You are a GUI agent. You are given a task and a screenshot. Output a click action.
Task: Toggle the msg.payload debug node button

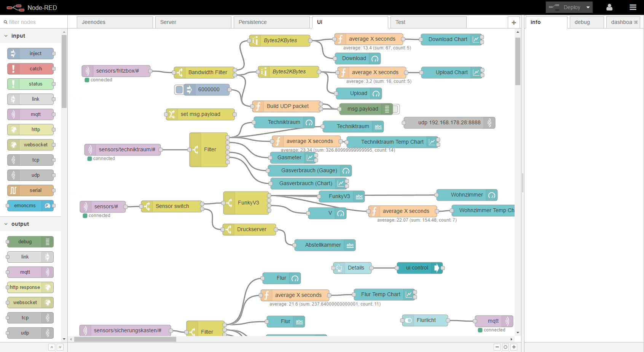pyautogui.click(x=396, y=109)
